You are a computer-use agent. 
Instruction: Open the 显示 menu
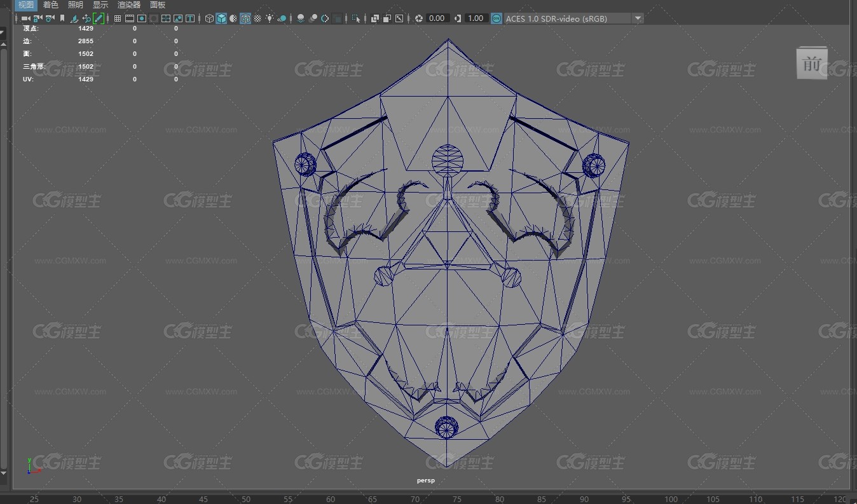click(x=100, y=5)
